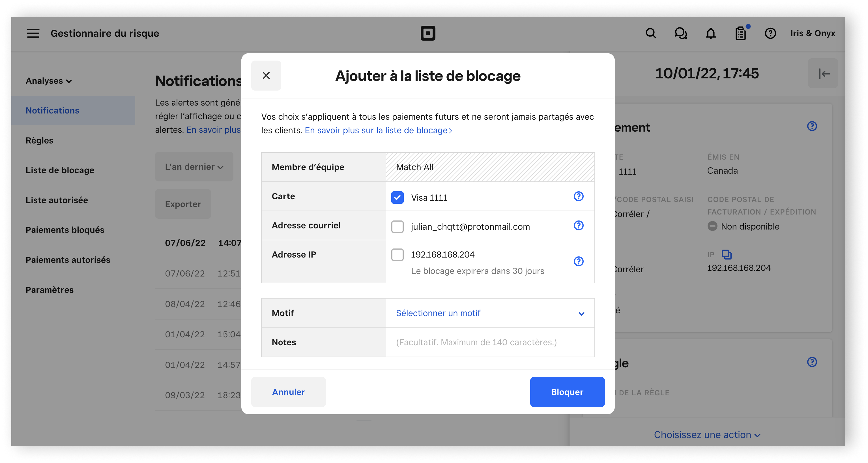This screenshot has height=463, width=868.
Task: Click the chat/messaging icon
Action: pos(680,33)
